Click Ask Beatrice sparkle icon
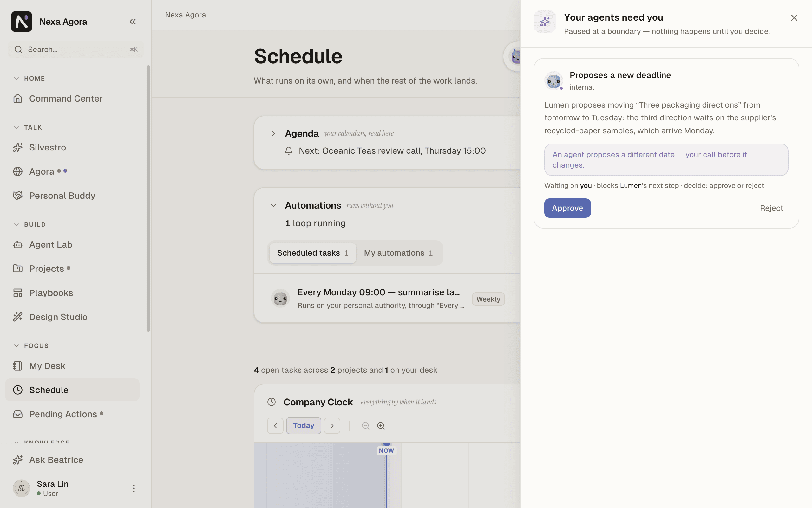Screen dimensions: 812x508 [18, 460]
